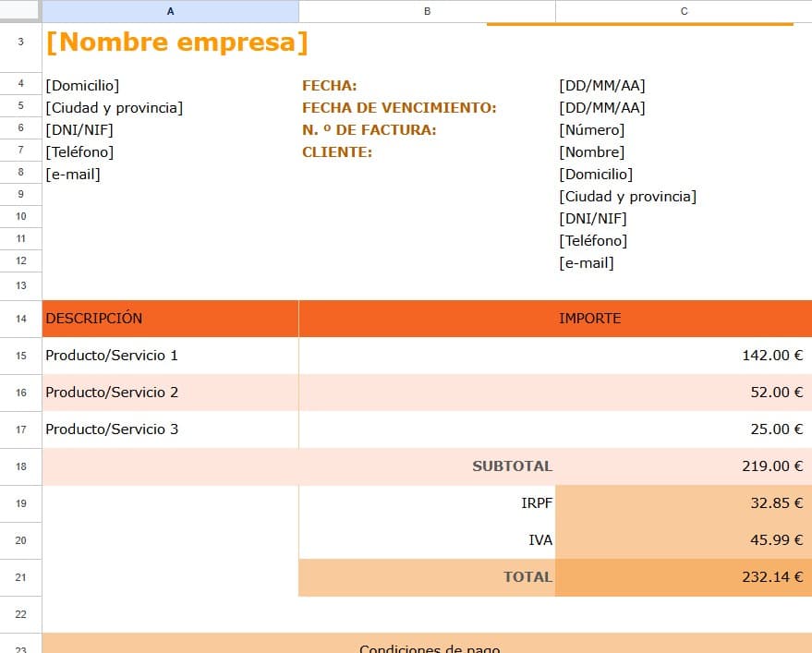Select row 7 header

click(20, 151)
